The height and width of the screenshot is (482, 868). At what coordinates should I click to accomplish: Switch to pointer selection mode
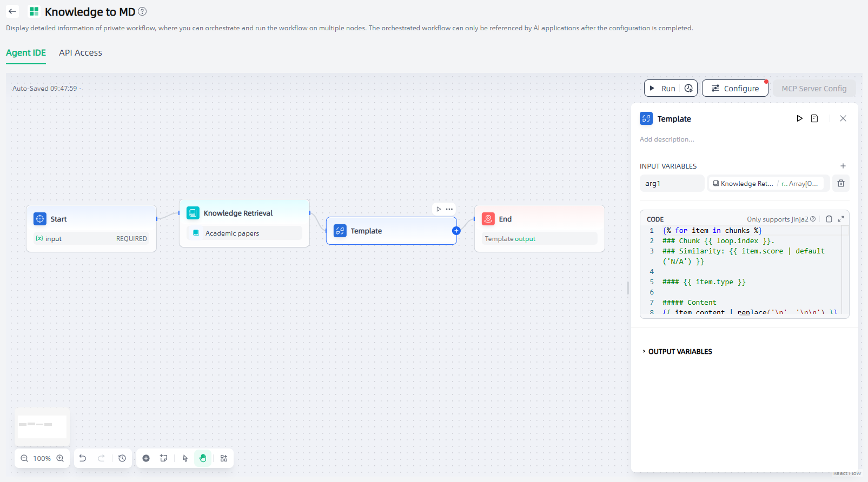pos(185,458)
